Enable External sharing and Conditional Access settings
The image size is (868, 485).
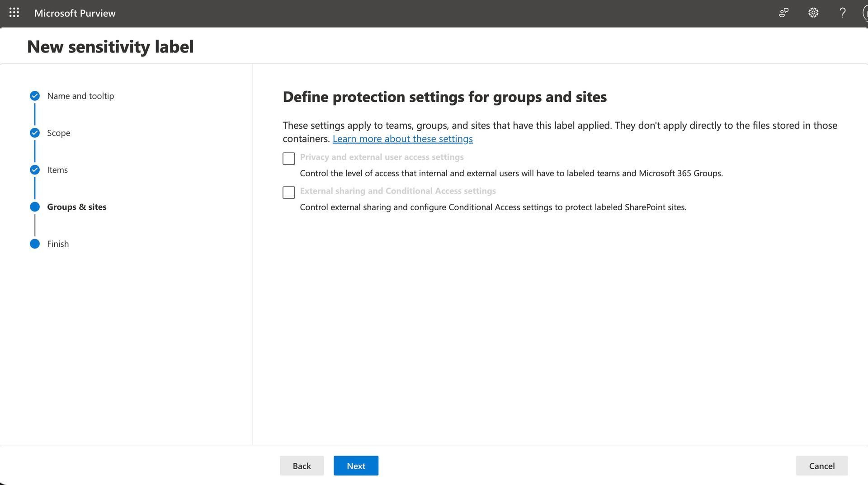tap(288, 193)
